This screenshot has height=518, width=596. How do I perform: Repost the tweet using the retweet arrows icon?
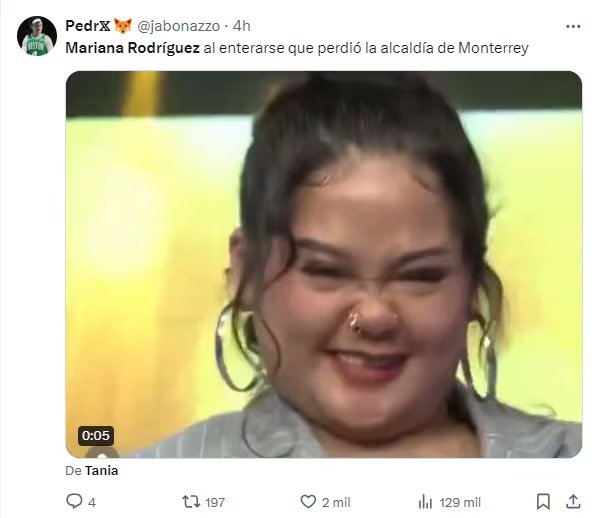click(191, 502)
